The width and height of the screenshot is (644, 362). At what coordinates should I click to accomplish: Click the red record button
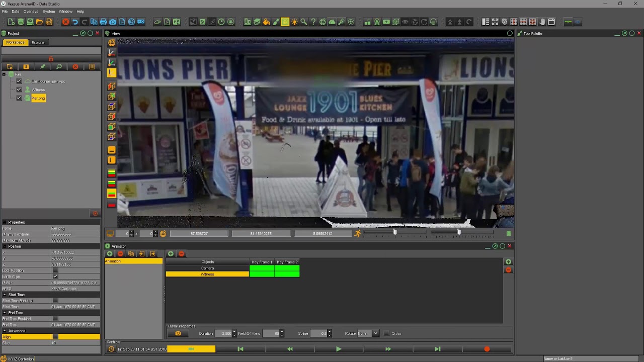click(487, 349)
